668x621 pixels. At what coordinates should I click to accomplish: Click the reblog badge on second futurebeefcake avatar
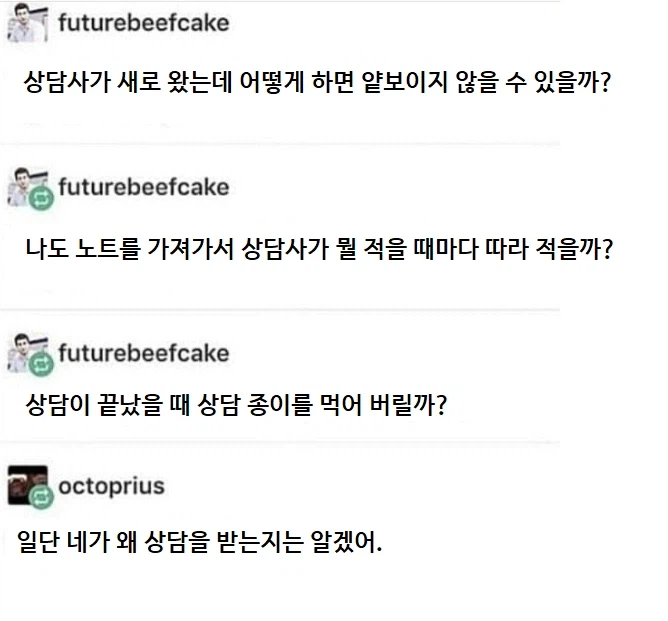coord(42,198)
